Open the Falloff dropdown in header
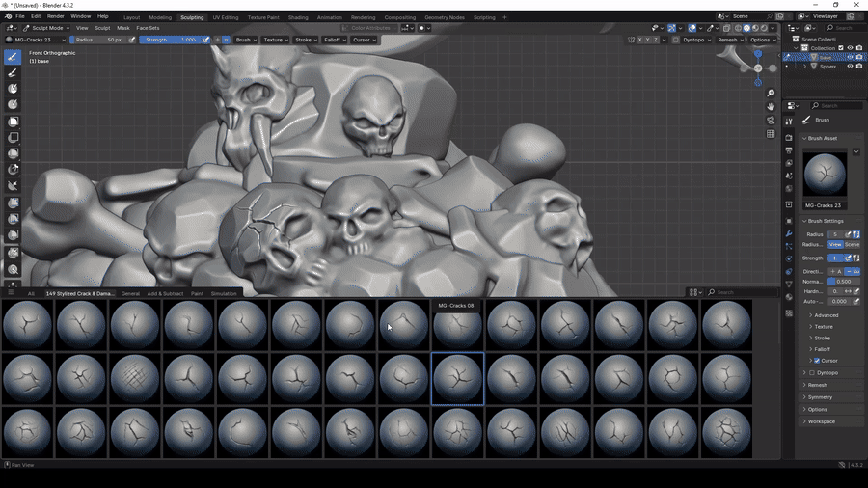Image resolution: width=868 pixels, height=488 pixels. tap(335, 40)
